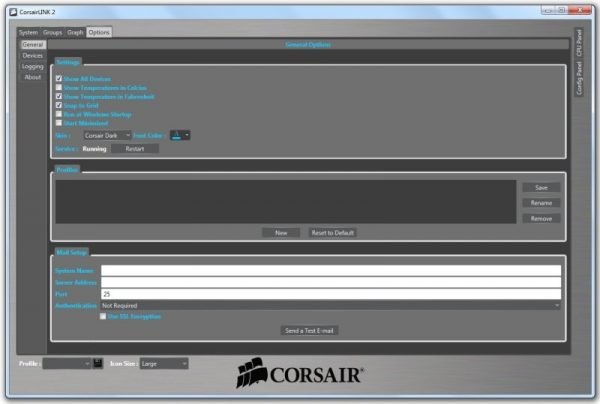Toggle the Show All Devices checkbox
The width and height of the screenshot is (600, 404).
(59, 78)
